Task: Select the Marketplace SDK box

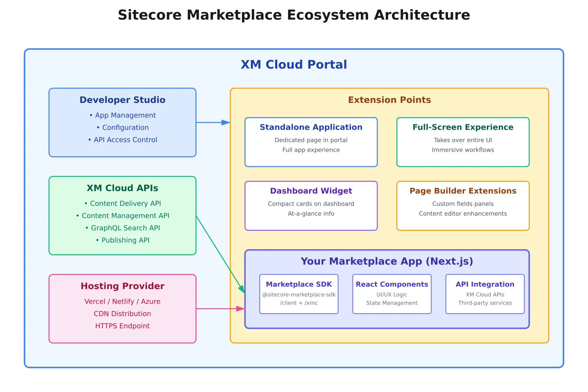Action: pyautogui.click(x=299, y=294)
